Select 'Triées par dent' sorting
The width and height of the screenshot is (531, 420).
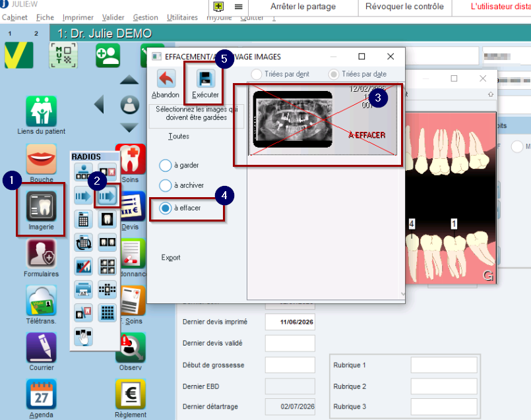coord(257,74)
